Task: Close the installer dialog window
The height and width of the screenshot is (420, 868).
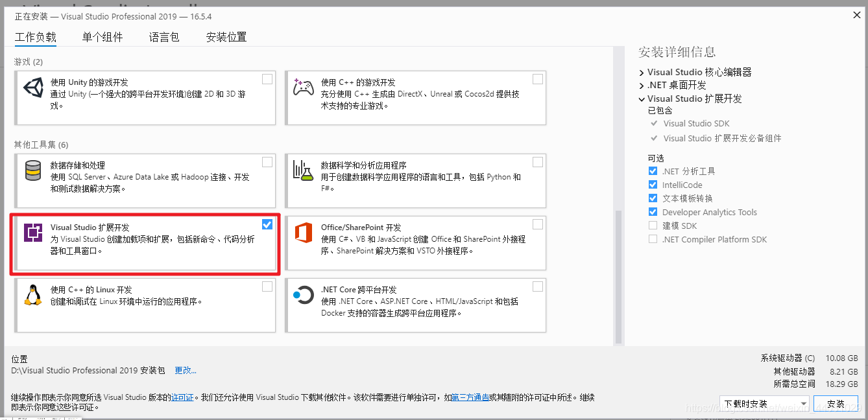Action: [x=856, y=16]
